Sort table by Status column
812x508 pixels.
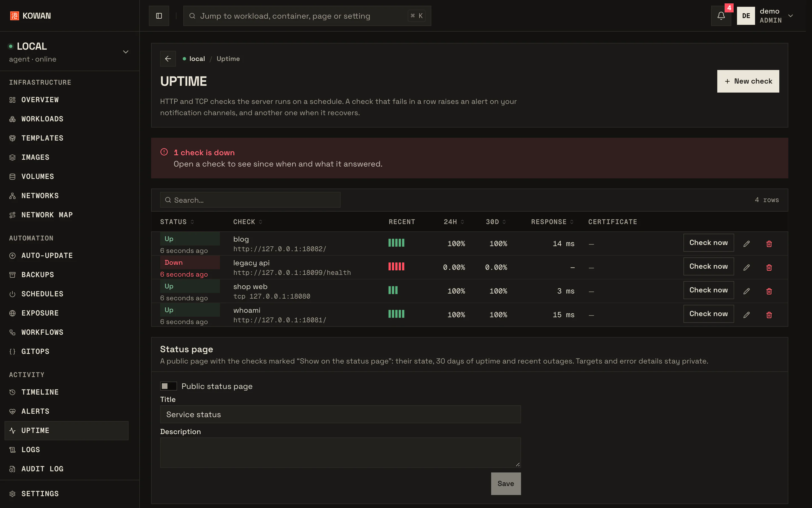click(177, 222)
